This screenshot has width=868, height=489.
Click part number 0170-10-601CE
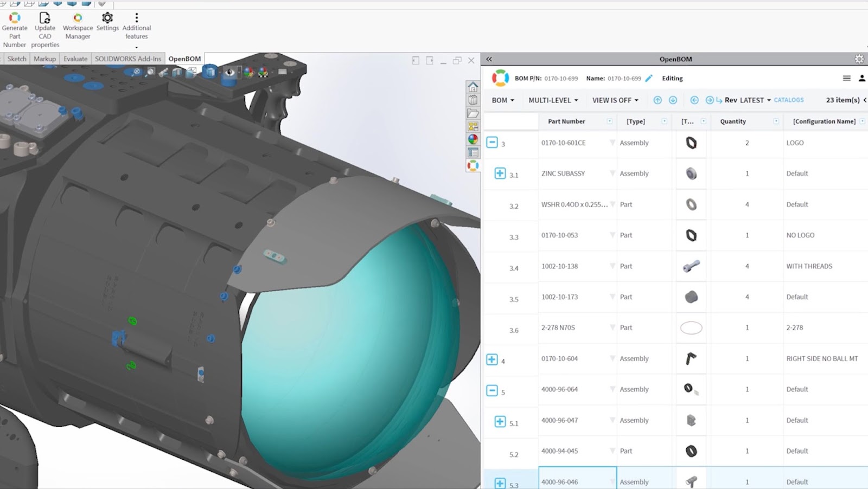point(563,143)
